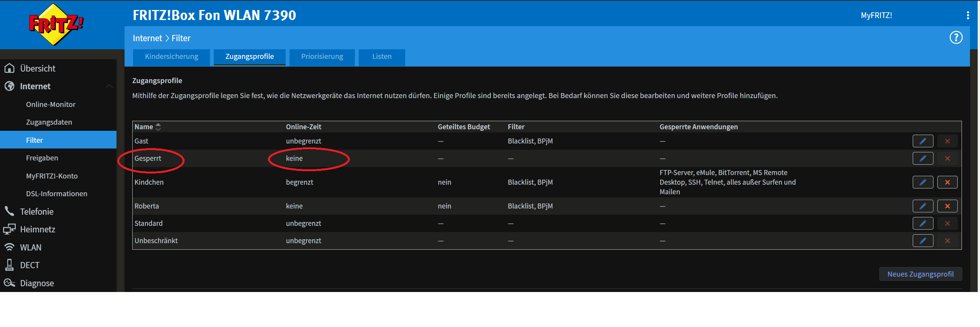Click the Internet globe icon

coord(9,86)
